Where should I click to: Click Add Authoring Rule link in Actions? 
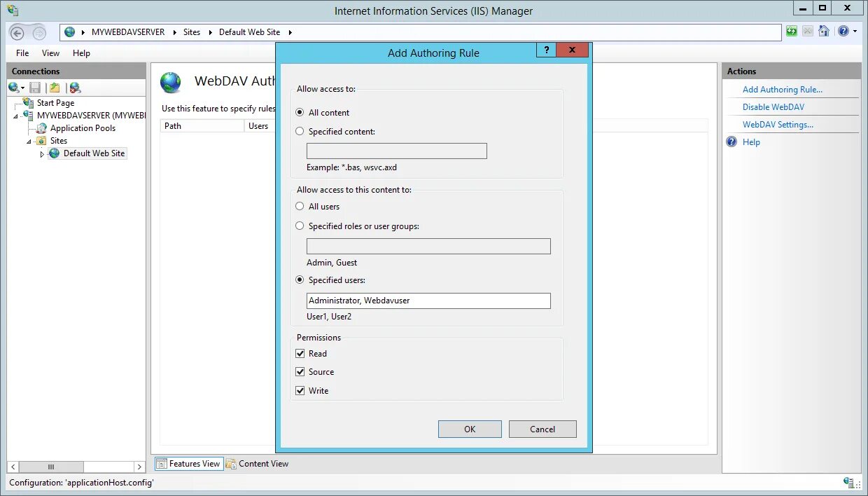coord(783,90)
